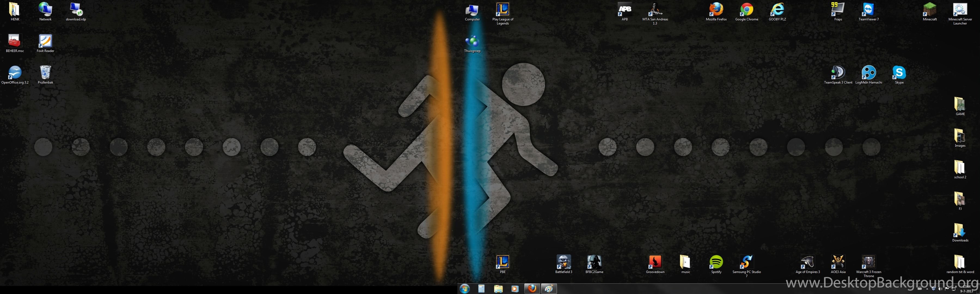980x294 pixels.
Task: Select the AOE3 Asia icon
Action: (x=838, y=264)
